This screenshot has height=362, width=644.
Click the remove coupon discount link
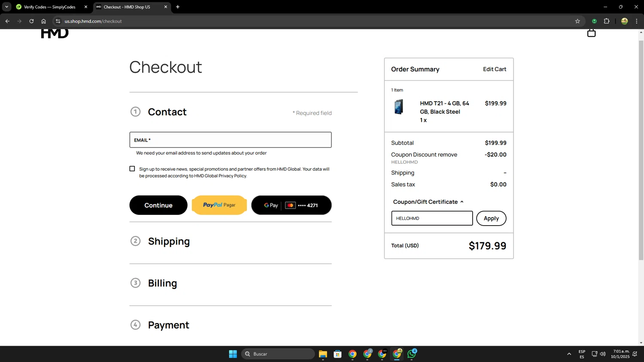[447, 154]
